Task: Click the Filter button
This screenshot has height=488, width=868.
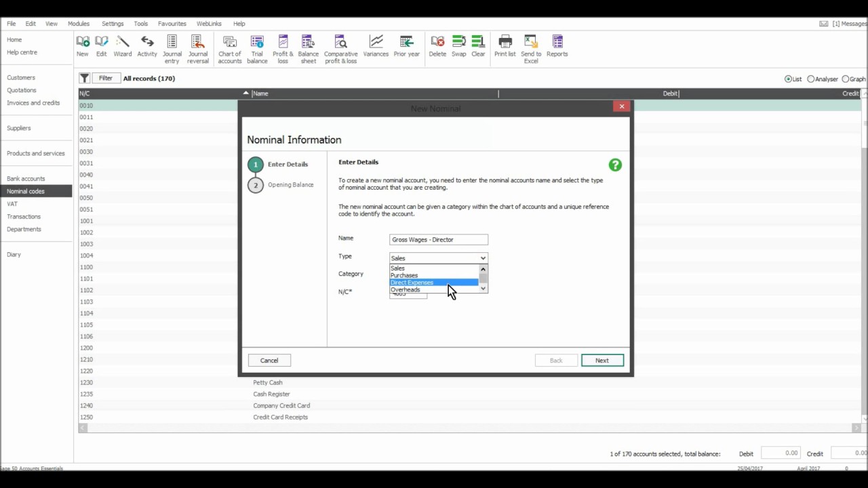Action: [106, 79]
